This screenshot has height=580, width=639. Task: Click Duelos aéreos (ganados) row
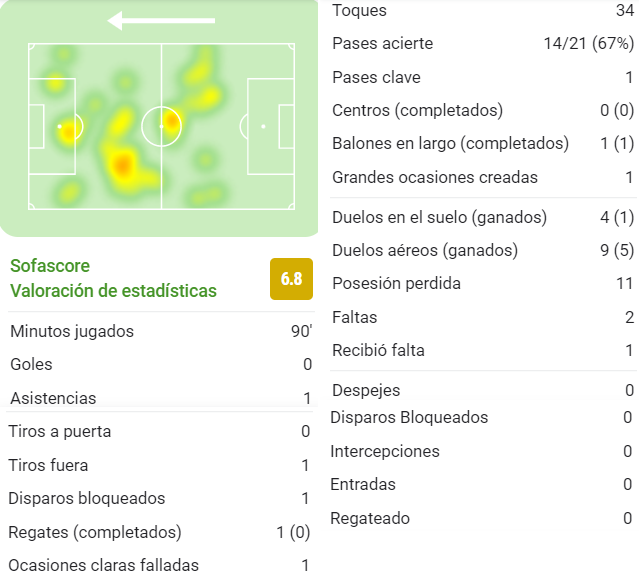(483, 250)
